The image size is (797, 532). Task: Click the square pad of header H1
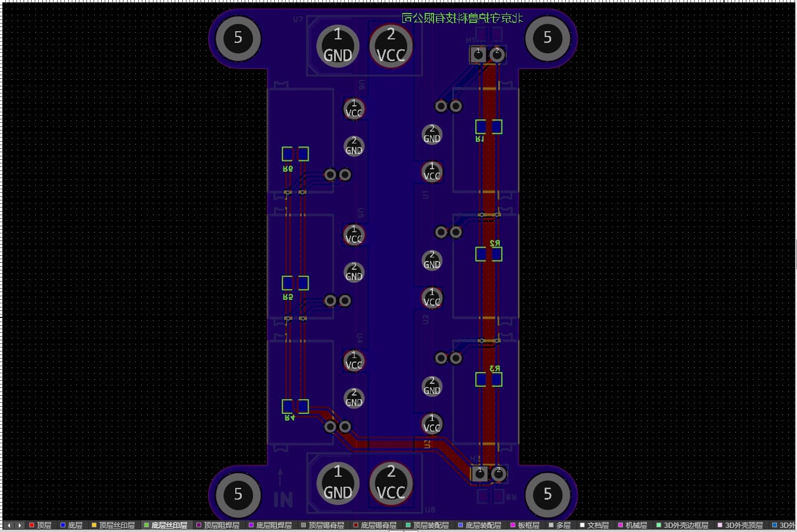(x=478, y=55)
